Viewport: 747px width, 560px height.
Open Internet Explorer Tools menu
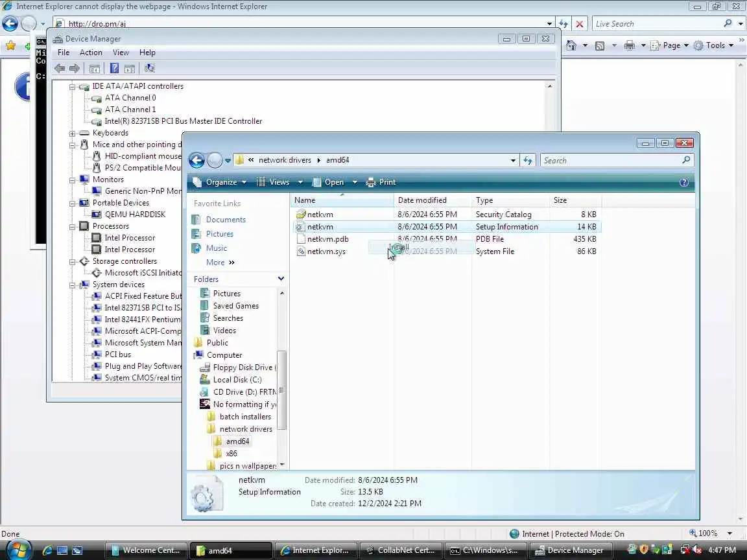[714, 45]
